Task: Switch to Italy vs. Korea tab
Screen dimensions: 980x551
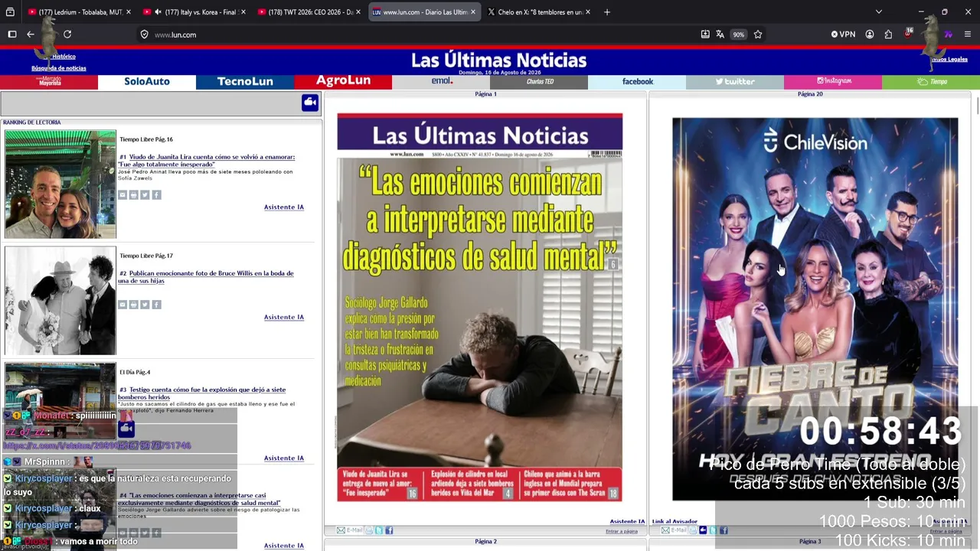Action: click(194, 12)
